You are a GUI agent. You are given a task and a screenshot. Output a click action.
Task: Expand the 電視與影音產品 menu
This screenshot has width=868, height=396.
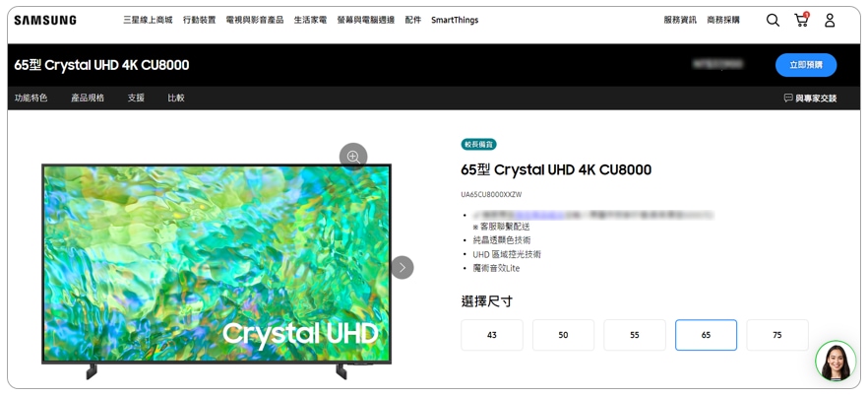coord(255,20)
